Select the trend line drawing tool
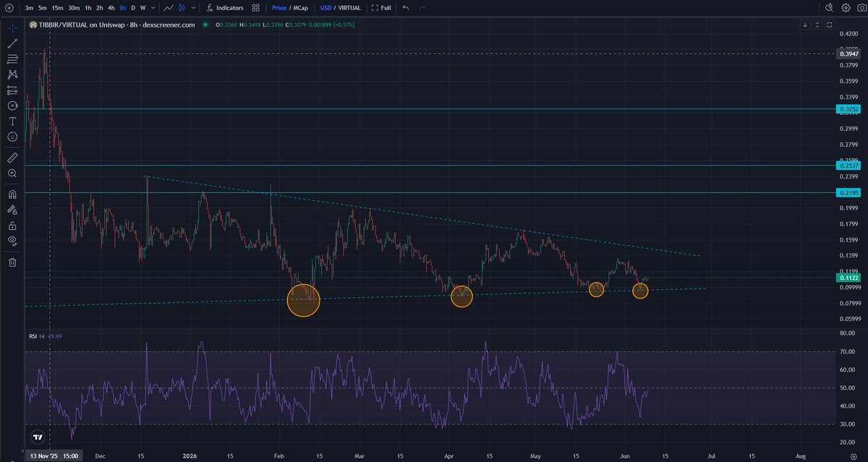 coord(12,43)
